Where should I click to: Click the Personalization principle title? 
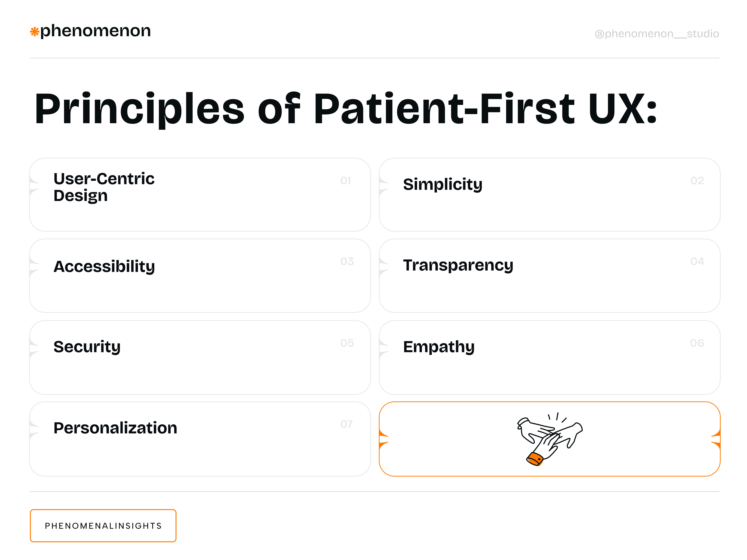tap(115, 428)
